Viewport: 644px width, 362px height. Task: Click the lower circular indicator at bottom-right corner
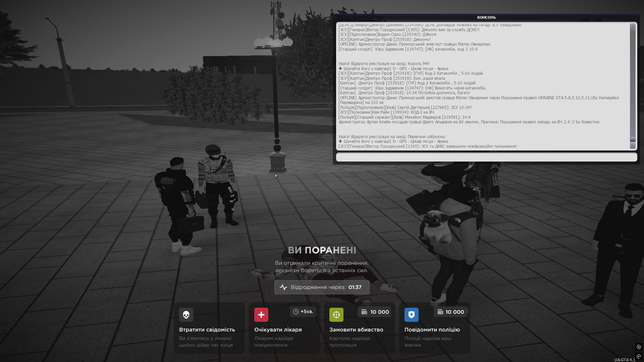(639, 356)
